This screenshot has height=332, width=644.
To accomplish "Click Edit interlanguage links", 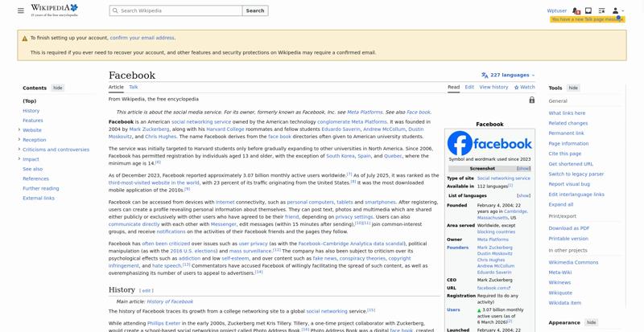I will [576, 194].
